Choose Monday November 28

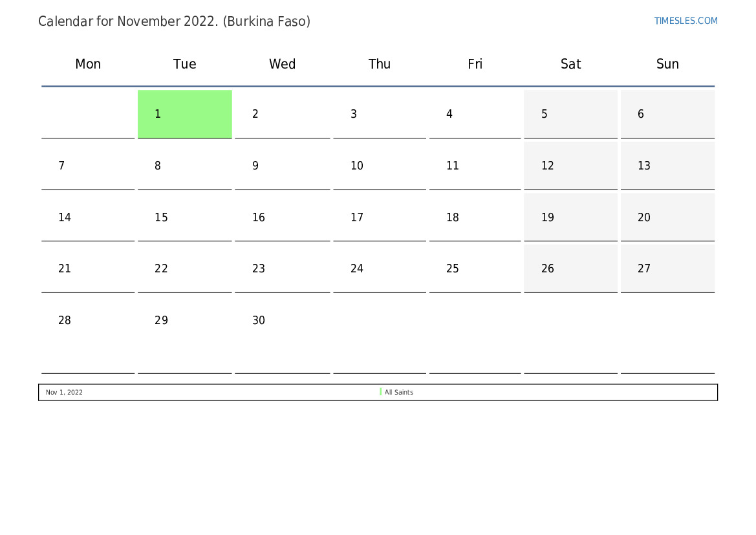tap(88, 321)
